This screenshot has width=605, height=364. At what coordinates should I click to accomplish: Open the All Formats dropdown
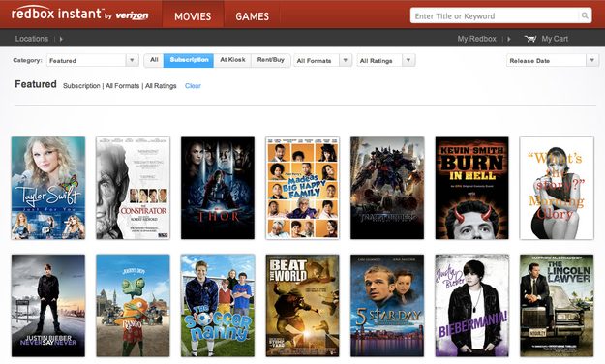pyautogui.click(x=322, y=60)
